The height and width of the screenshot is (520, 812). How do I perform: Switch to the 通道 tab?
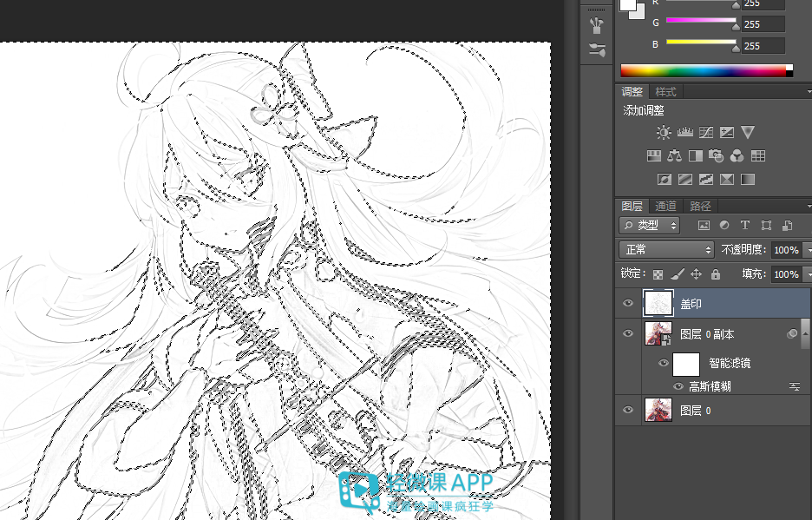(665, 207)
